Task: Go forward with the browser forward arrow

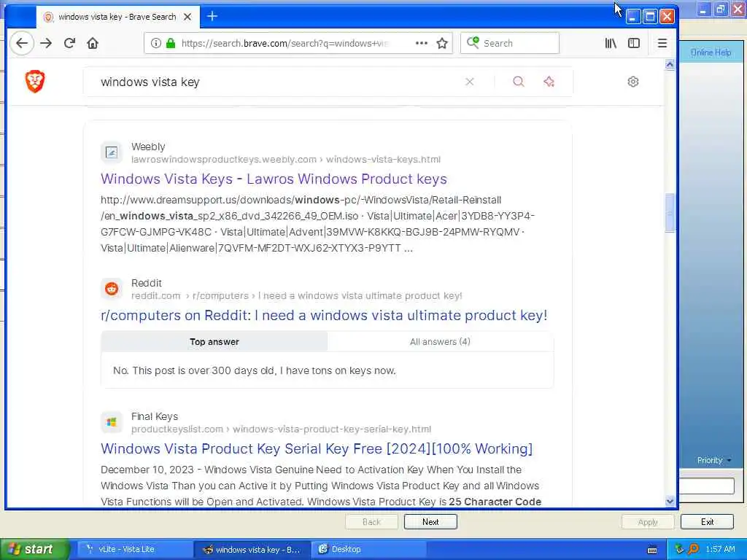Action: coord(46,43)
